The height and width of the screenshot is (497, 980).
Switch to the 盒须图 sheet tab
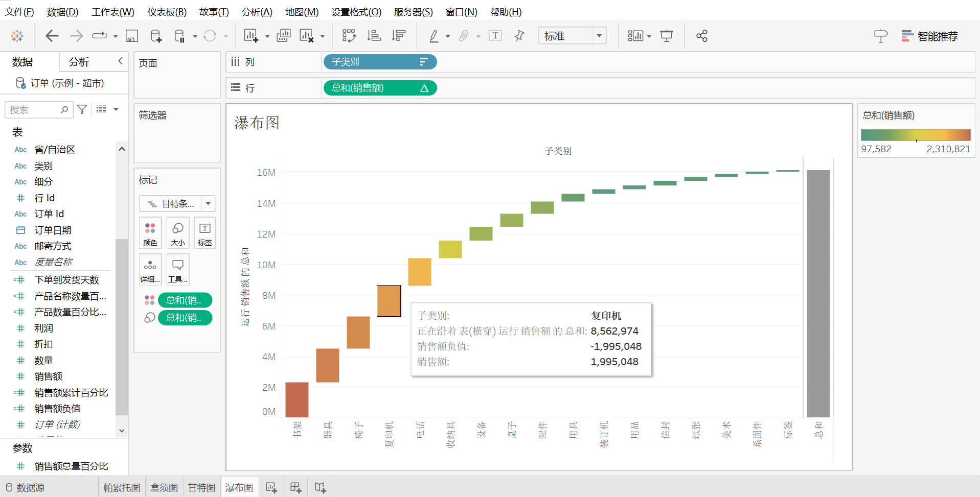coord(164,487)
